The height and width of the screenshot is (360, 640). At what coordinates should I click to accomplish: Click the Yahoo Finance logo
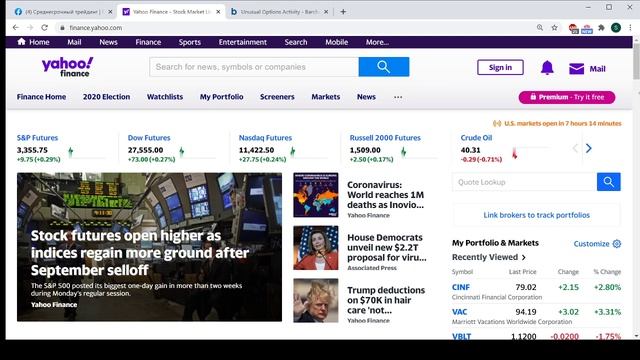tap(67, 67)
